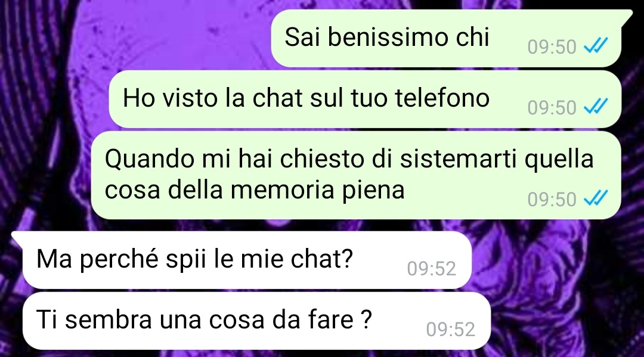The width and height of the screenshot is (644, 357).
Task: Click the word 'telefono' in the second message
Action: pos(442,98)
